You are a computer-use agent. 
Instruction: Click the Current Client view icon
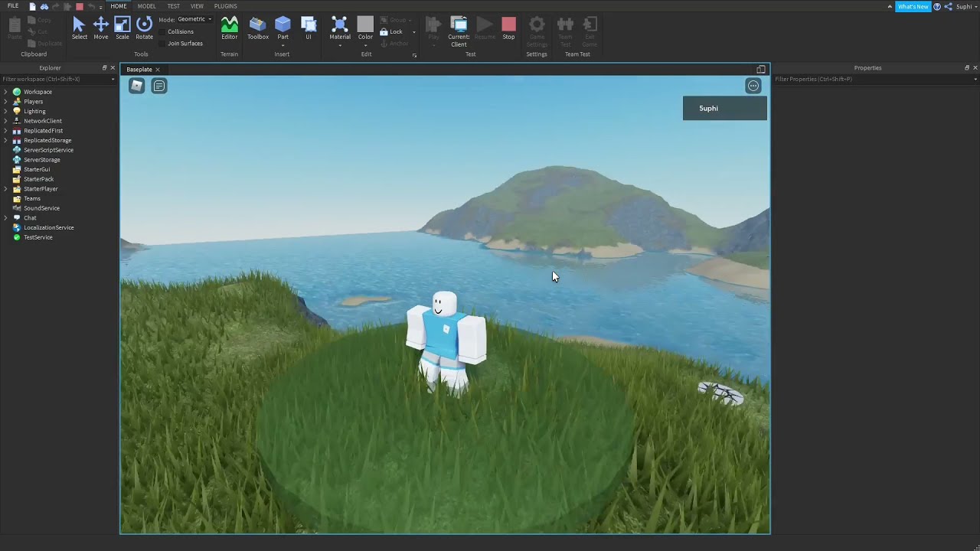(x=459, y=24)
